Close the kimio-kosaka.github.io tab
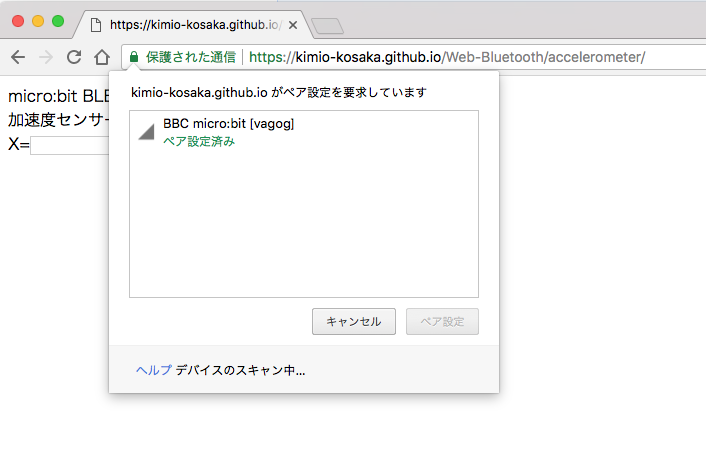 293,25
